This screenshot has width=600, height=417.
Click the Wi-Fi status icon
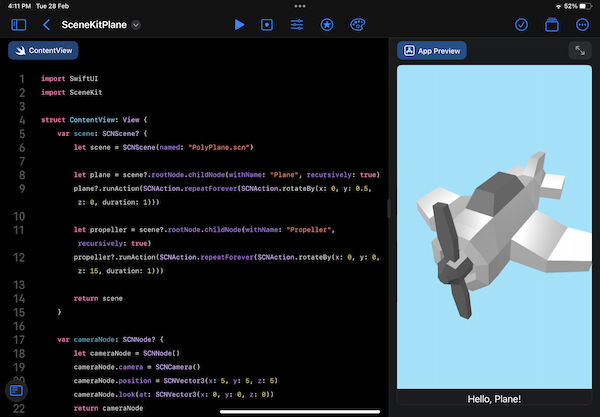558,7
